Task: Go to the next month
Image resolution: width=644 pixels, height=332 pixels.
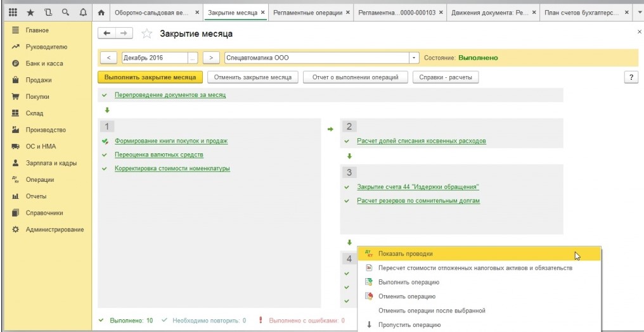Action: tap(211, 58)
